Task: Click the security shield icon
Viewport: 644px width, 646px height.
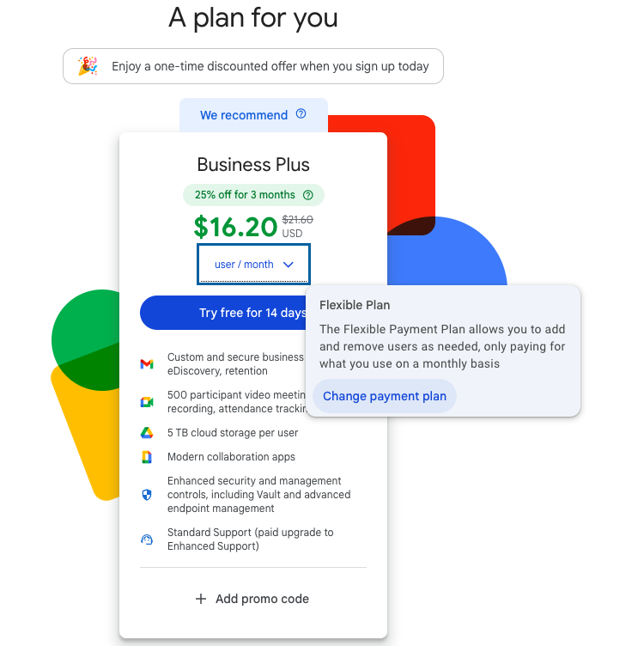Action: pyautogui.click(x=147, y=495)
